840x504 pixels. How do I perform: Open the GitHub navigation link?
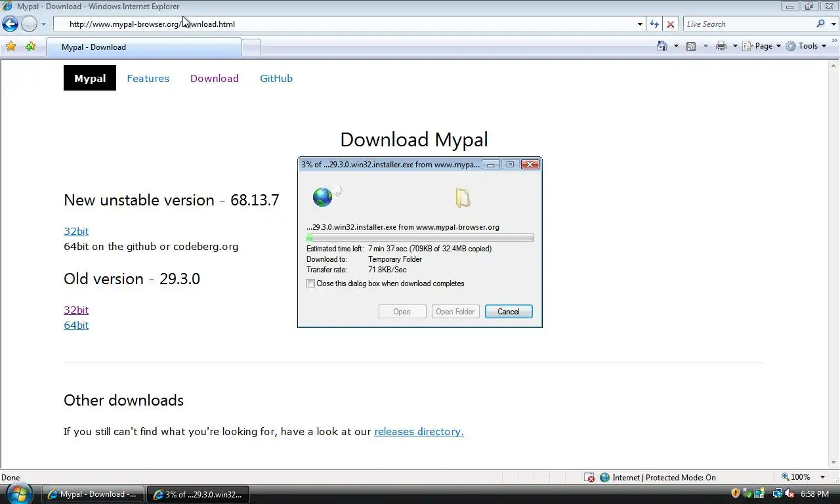(x=276, y=78)
